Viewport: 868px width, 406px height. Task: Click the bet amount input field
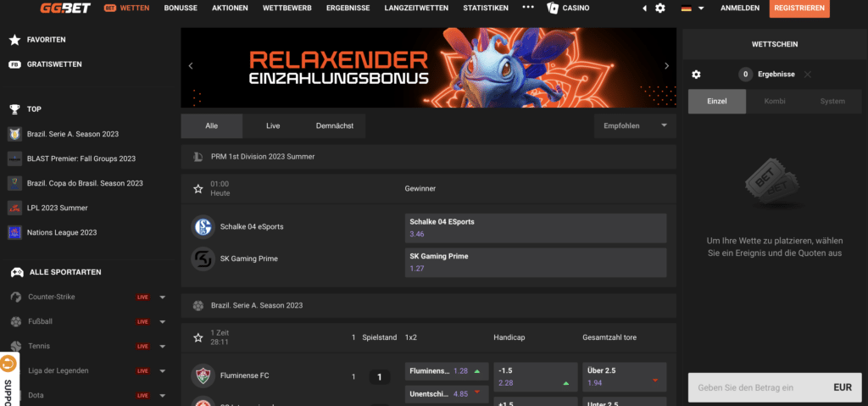[x=775, y=387]
